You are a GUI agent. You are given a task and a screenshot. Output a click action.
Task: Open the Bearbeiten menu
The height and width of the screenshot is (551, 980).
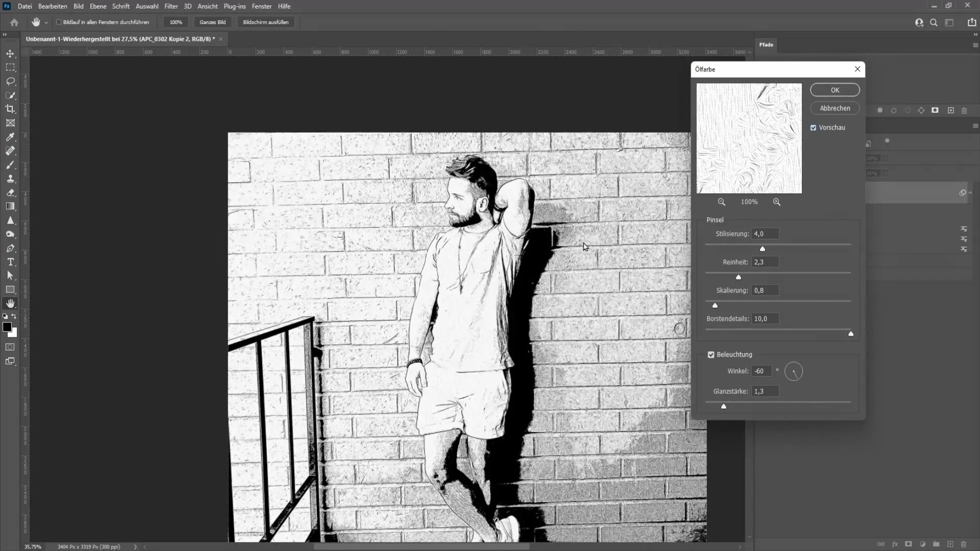pyautogui.click(x=53, y=6)
